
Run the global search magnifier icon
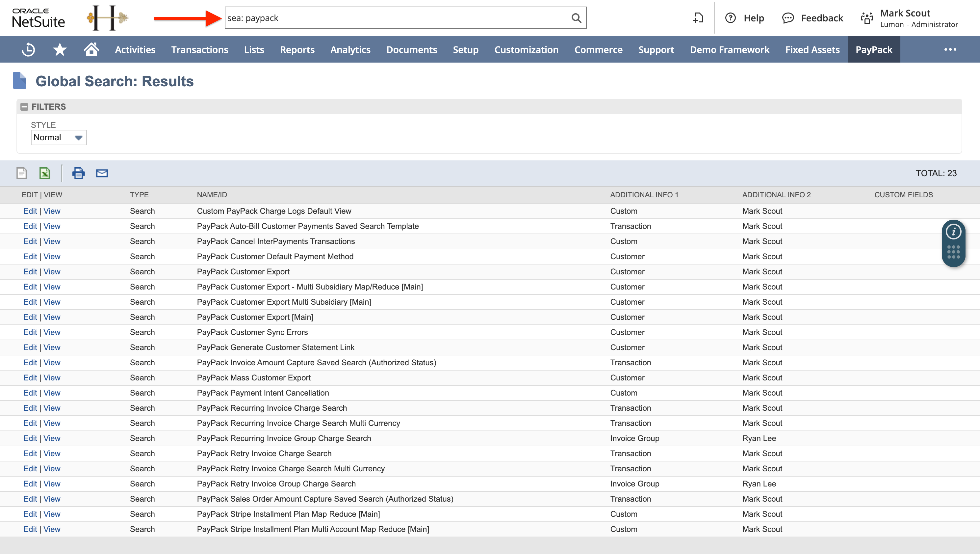pos(576,17)
